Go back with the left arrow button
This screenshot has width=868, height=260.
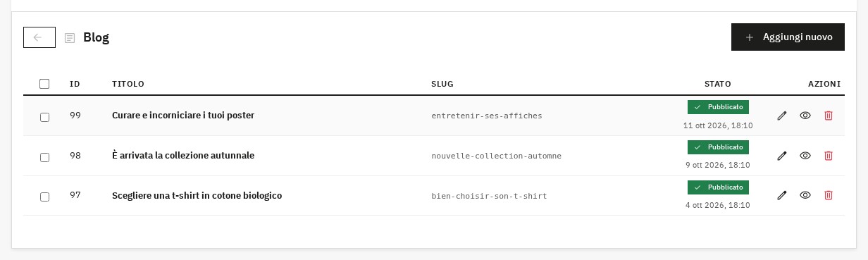tap(39, 37)
